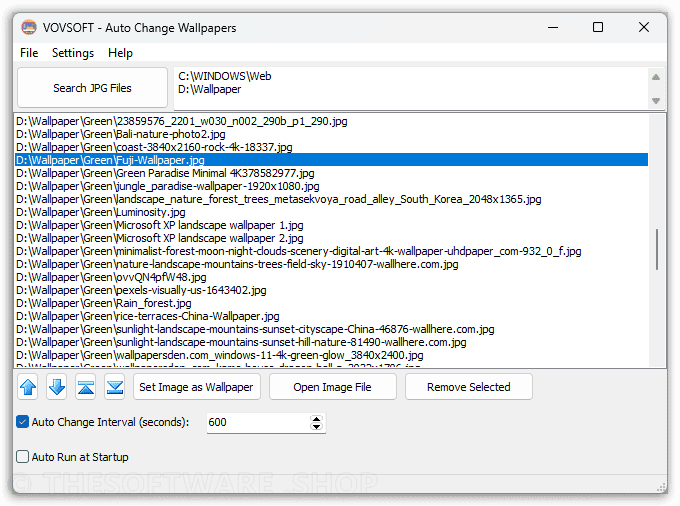This screenshot has height=506, width=680.
Task: Click the move up arrow icon
Action: [x=28, y=387]
